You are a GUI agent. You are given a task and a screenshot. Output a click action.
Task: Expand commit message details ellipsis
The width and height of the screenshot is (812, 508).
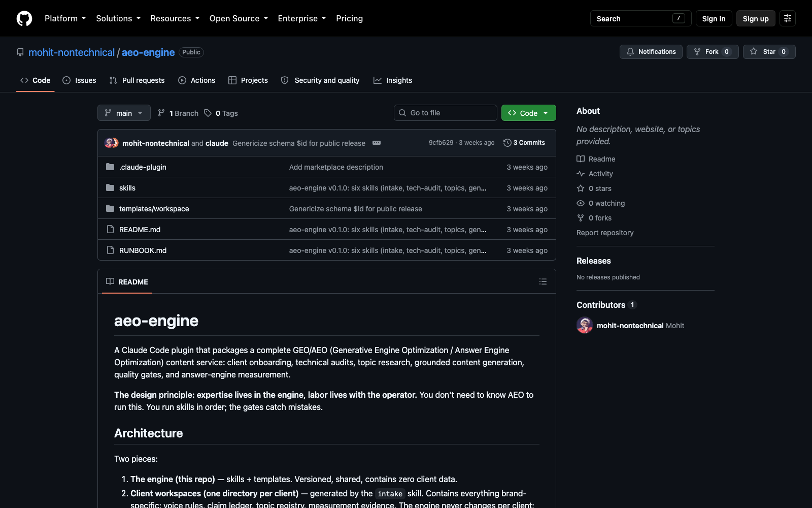(x=377, y=143)
